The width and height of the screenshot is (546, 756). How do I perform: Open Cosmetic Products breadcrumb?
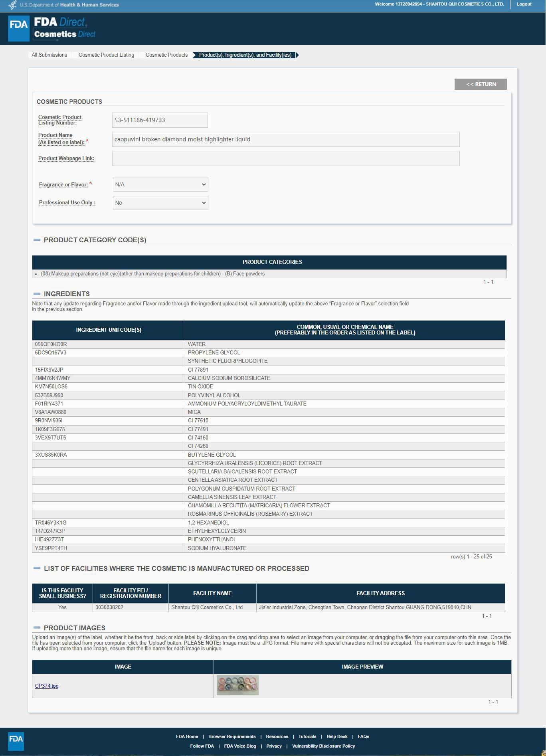[x=166, y=55]
